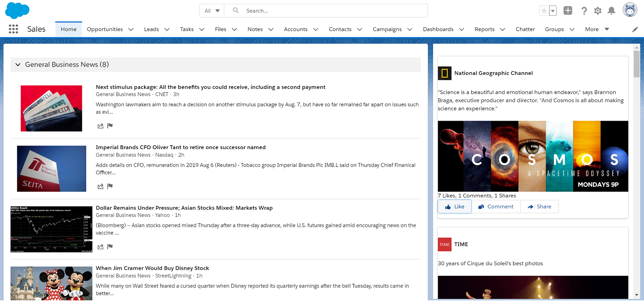
Task: Flag the stimulus package news article
Action: coord(110,126)
